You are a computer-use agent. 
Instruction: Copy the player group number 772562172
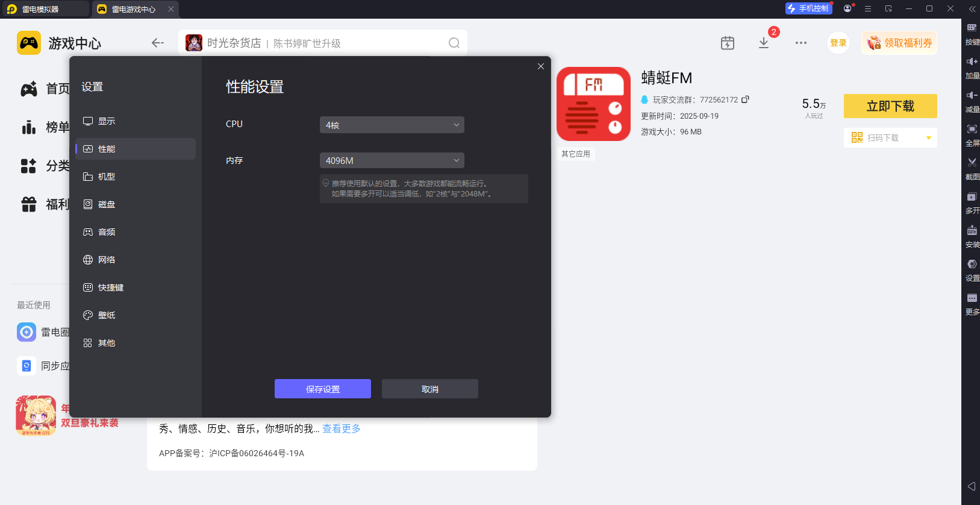point(745,99)
